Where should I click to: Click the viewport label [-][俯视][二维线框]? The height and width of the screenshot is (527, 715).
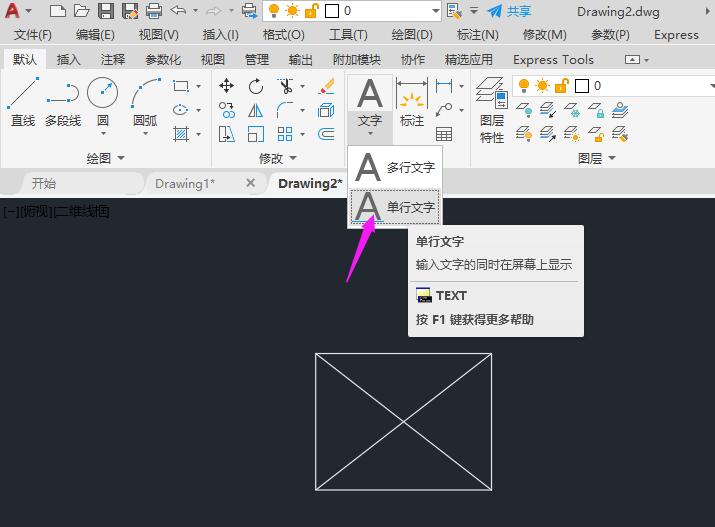point(56,212)
